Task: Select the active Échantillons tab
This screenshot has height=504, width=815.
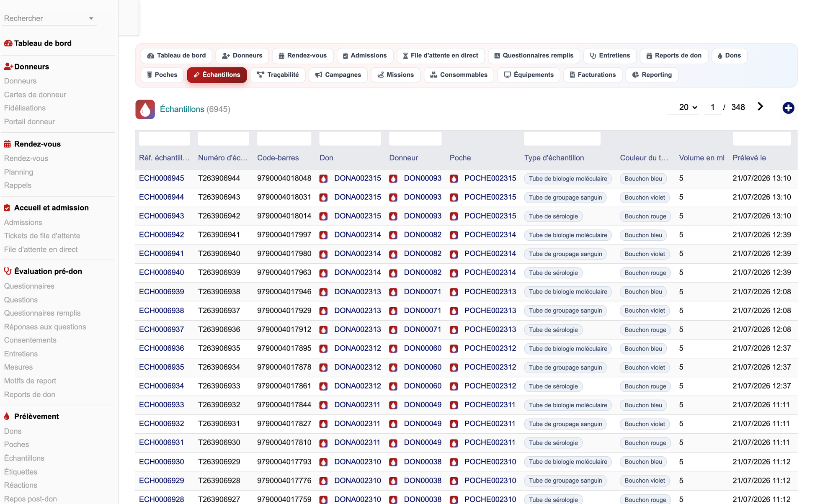Action: [217, 75]
